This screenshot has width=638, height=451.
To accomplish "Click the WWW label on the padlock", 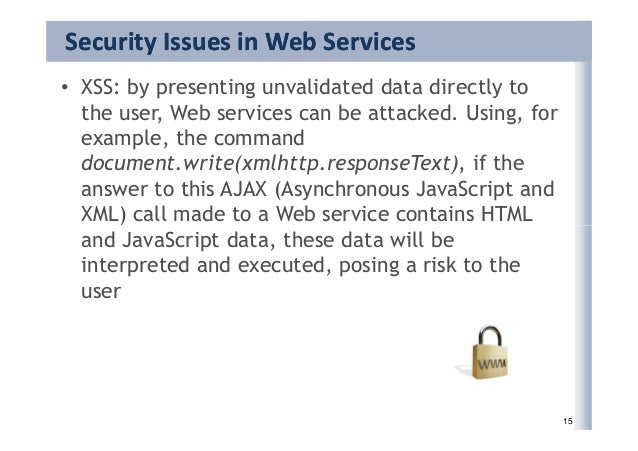I will click(492, 363).
